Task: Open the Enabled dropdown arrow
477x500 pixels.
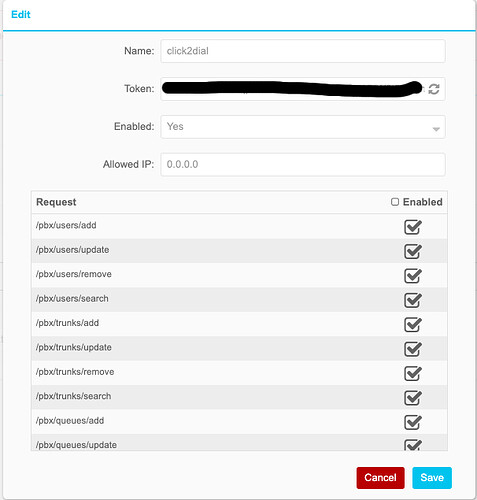Action: point(436,129)
